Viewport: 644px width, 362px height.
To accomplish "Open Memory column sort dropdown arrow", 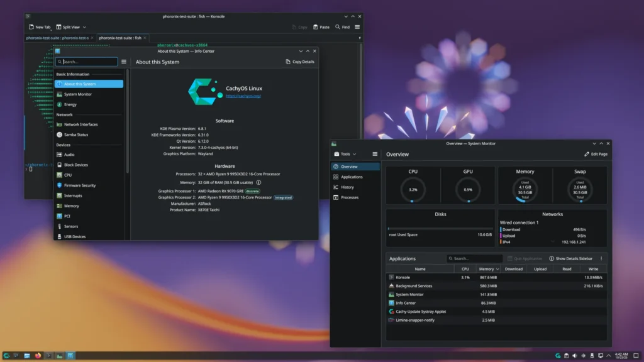I will 497,269.
